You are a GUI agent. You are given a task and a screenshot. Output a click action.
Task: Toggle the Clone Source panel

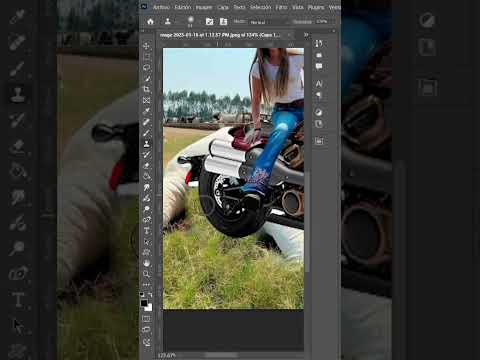pos(223,22)
